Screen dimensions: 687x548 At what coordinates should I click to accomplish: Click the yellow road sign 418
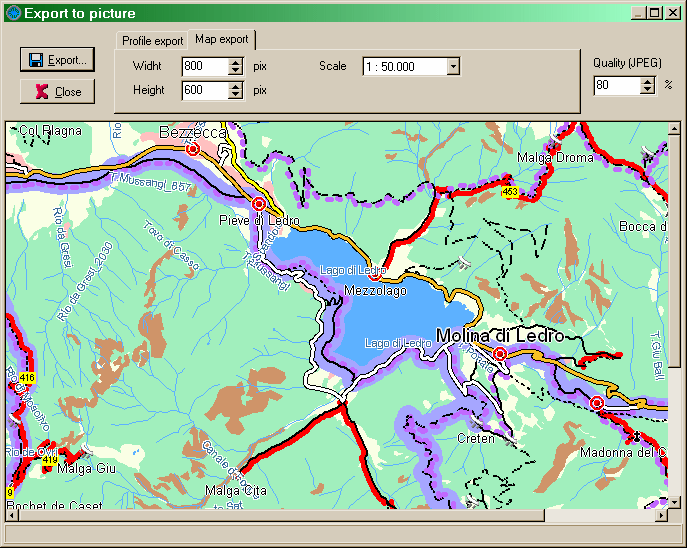(x=27, y=377)
